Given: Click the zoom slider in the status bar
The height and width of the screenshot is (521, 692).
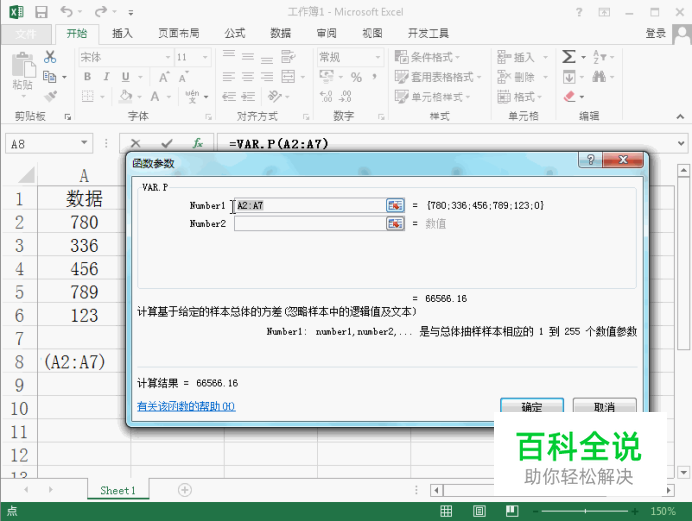Looking at the screenshot, I should pos(585,511).
